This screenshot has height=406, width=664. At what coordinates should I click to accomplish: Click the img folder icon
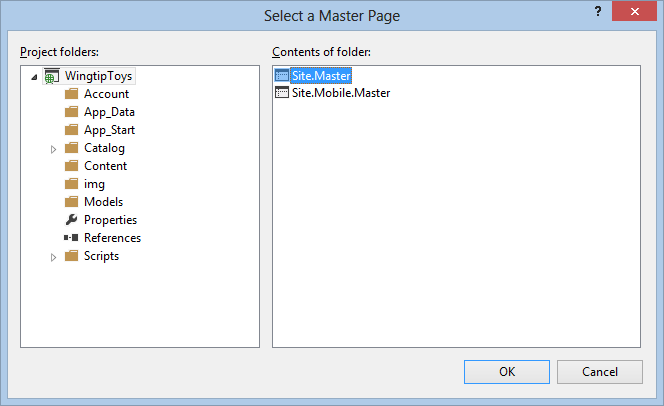tap(71, 184)
